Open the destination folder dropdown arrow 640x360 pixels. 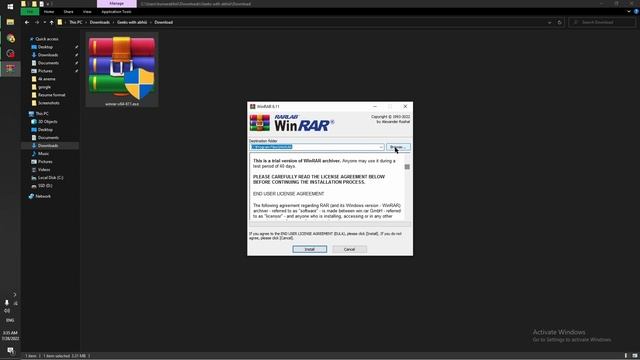pyautogui.click(x=381, y=147)
